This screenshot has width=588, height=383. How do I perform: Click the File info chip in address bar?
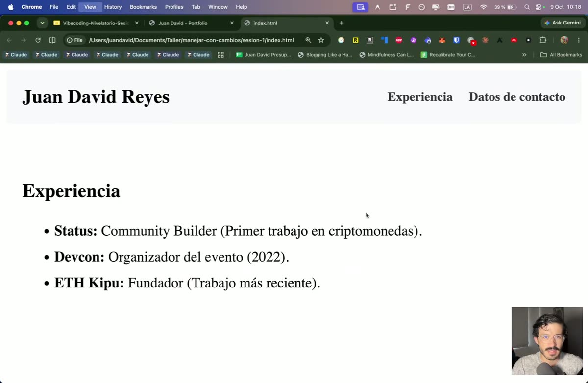[x=74, y=40]
